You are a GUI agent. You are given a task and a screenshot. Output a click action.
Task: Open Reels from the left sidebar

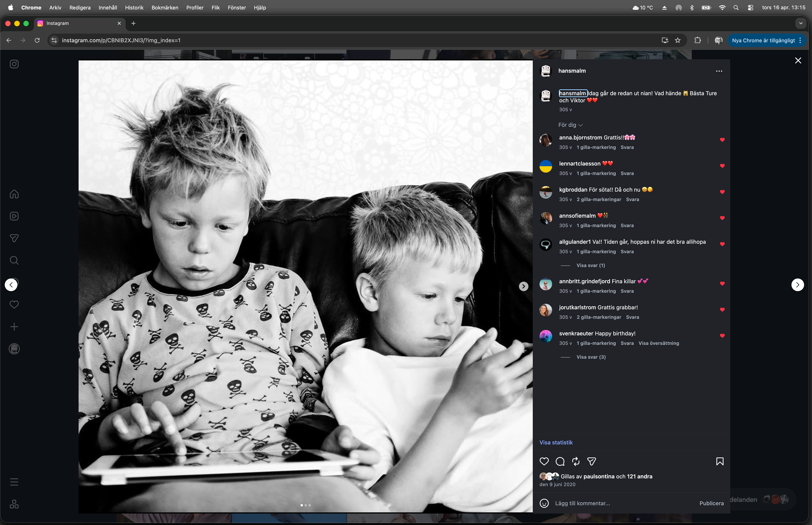pos(14,216)
